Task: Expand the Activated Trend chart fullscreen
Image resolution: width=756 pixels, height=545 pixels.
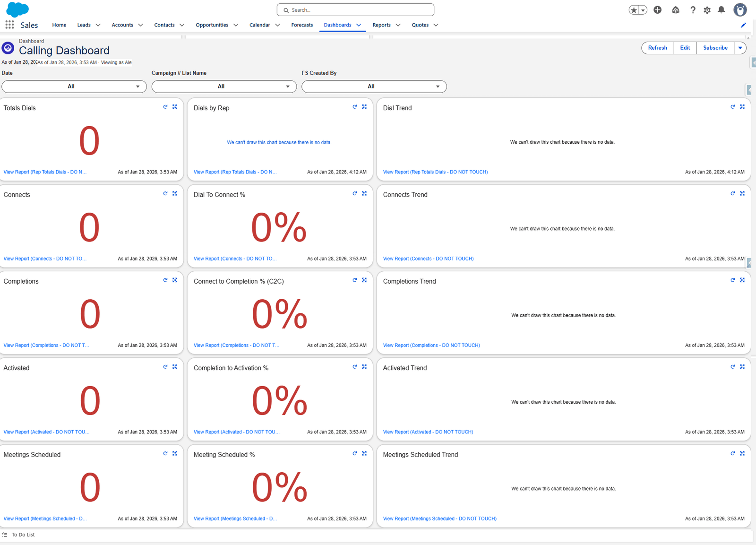Action: [x=742, y=367]
